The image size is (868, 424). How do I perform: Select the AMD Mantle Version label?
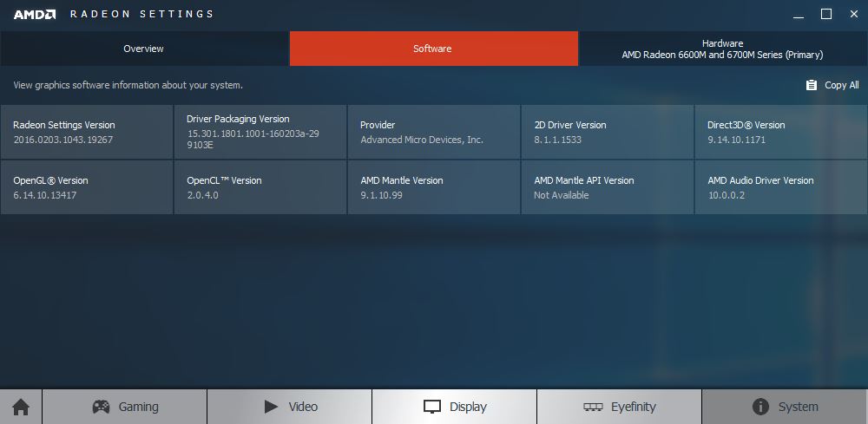[x=402, y=180]
